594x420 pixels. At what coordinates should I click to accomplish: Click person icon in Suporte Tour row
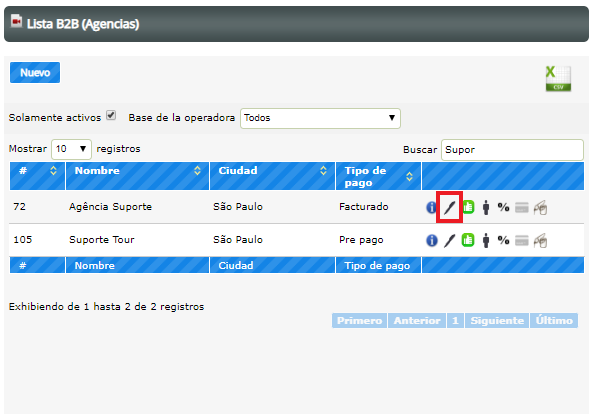[x=486, y=240]
